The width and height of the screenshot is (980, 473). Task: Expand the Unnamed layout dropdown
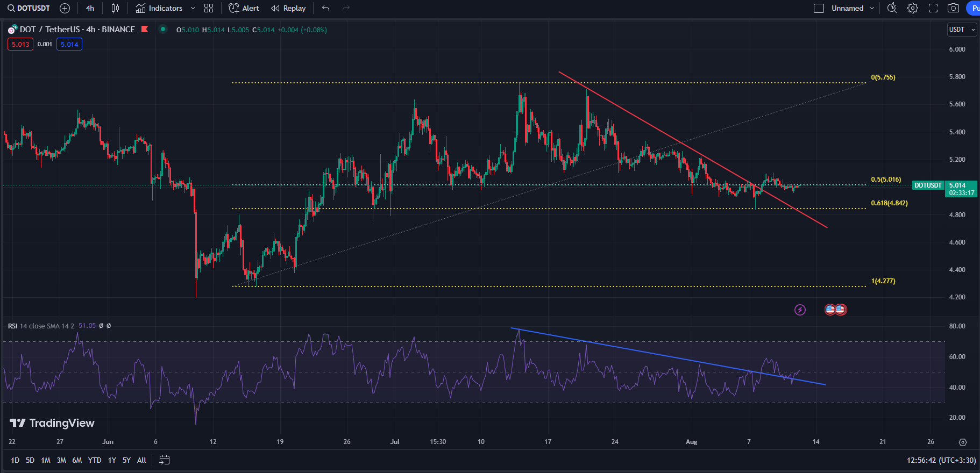(872, 8)
